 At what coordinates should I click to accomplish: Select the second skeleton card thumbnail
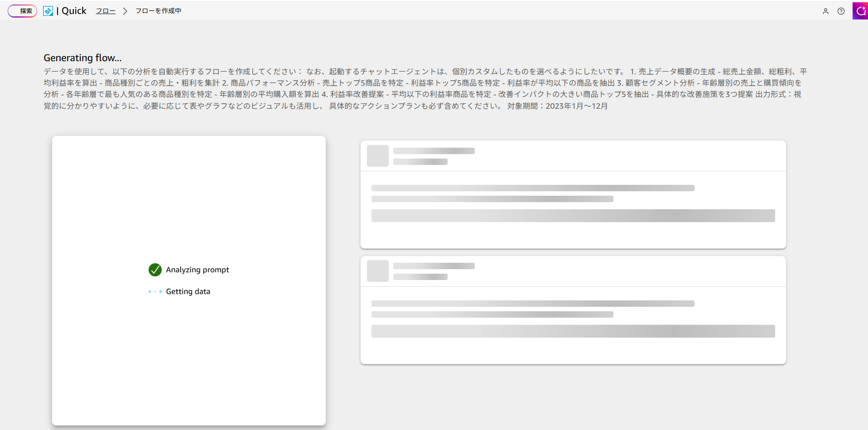(378, 271)
